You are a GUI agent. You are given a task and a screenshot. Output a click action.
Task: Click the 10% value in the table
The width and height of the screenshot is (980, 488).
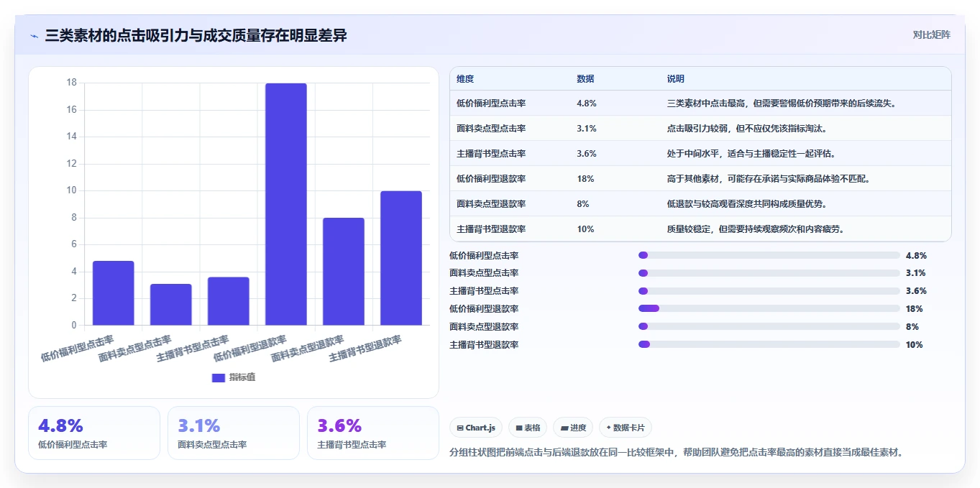[x=585, y=229]
